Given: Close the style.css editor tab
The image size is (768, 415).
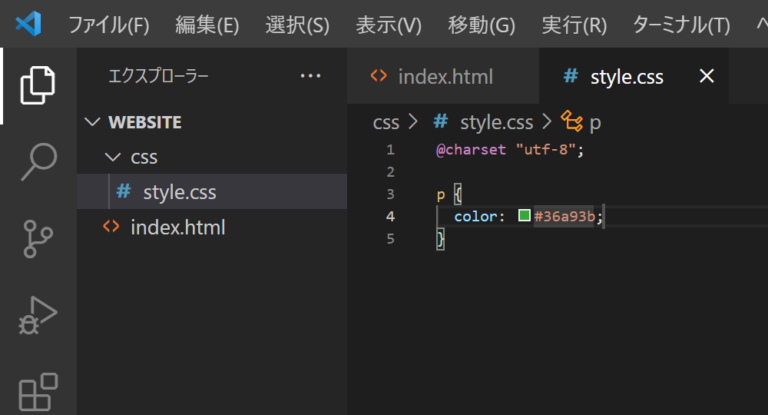Looking at the screenshot, I should point(706,76).
